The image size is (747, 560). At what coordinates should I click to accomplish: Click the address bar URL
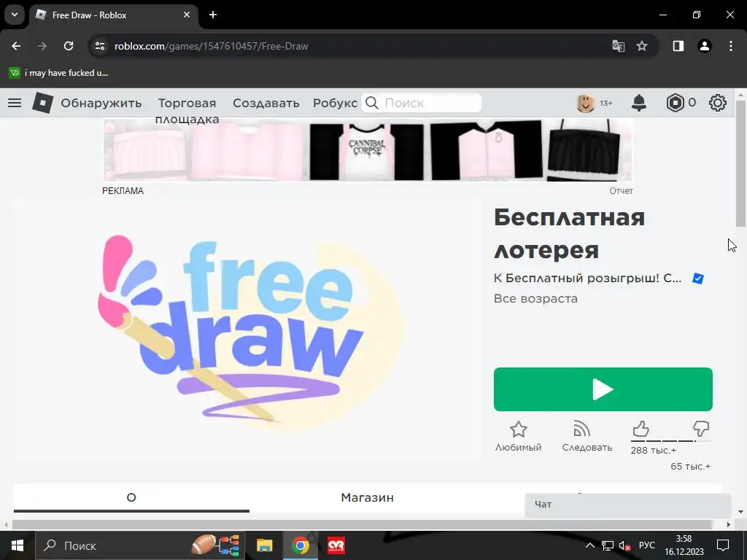pyautogui.click(x=211, y=46)
